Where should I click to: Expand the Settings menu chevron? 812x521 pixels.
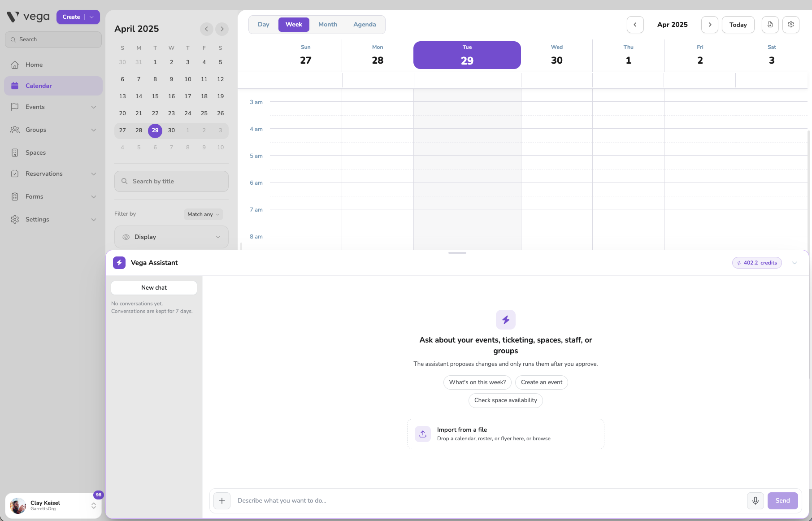[x=94, y=219]
